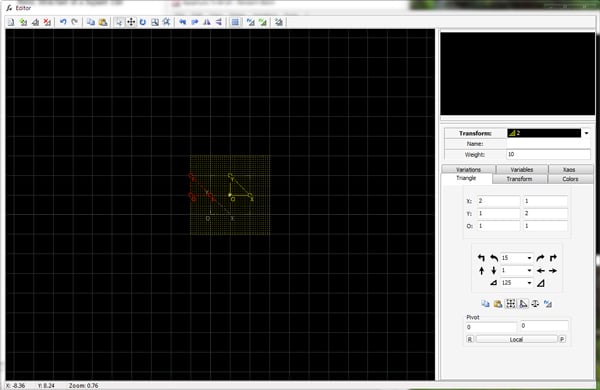This screenshot has height=390, width=600.
Task: Click the black flame preview thumbnail
Action: click(x=517, y=73)
